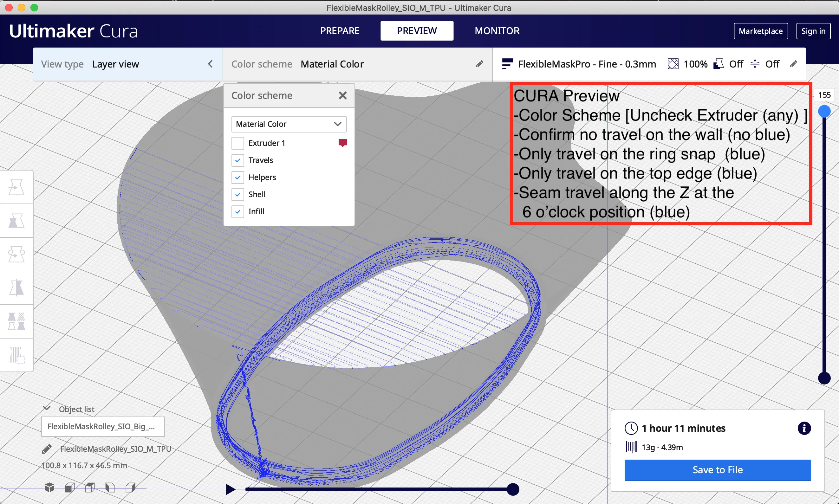839x504 pixels.
Task: Click the Sign in button
Action: 813,31
